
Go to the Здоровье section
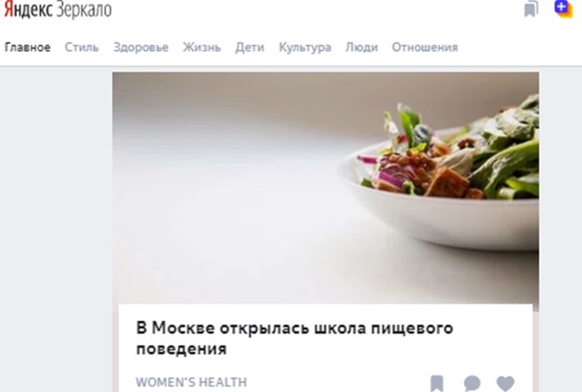[141, 47]
